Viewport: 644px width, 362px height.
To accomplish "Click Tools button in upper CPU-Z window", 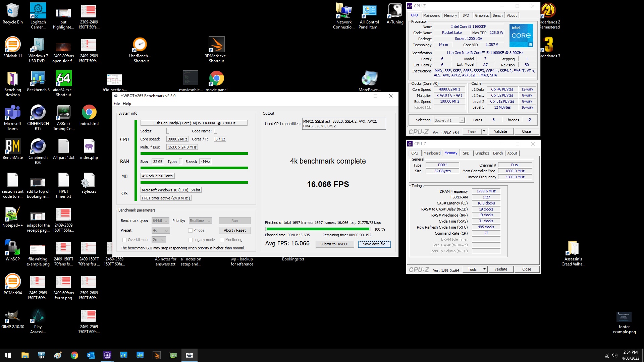I will click(x=472, y=131).
